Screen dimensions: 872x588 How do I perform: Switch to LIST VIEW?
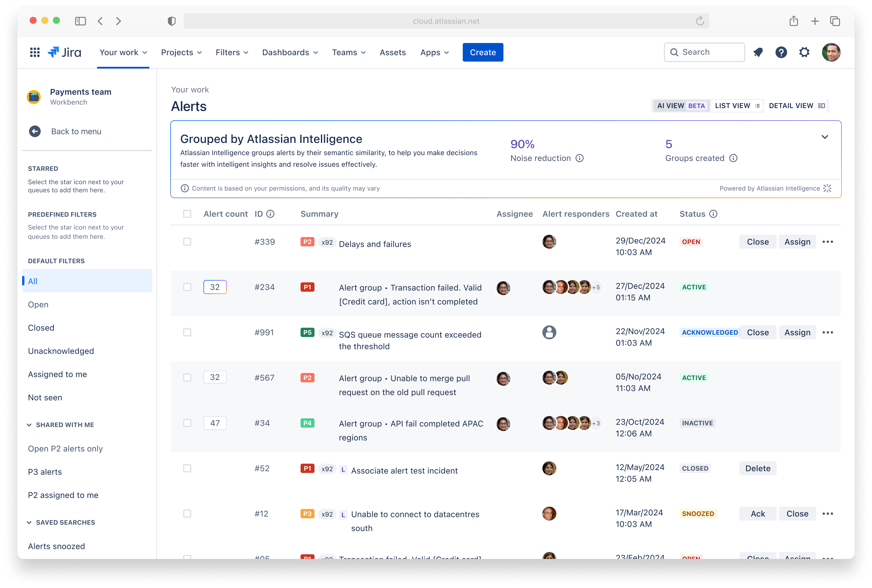(x=737, y=105)
